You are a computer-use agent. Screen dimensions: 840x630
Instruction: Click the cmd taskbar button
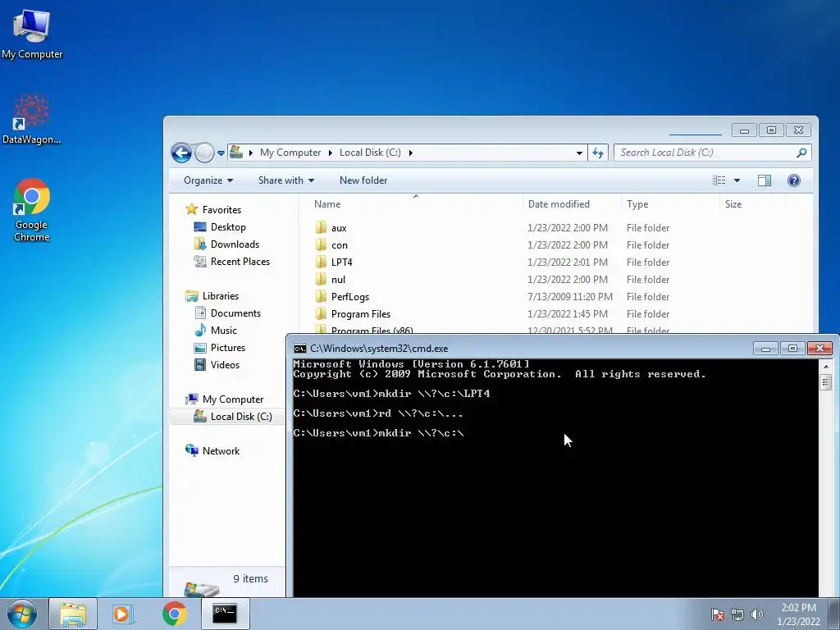click(x=225, y=614)
